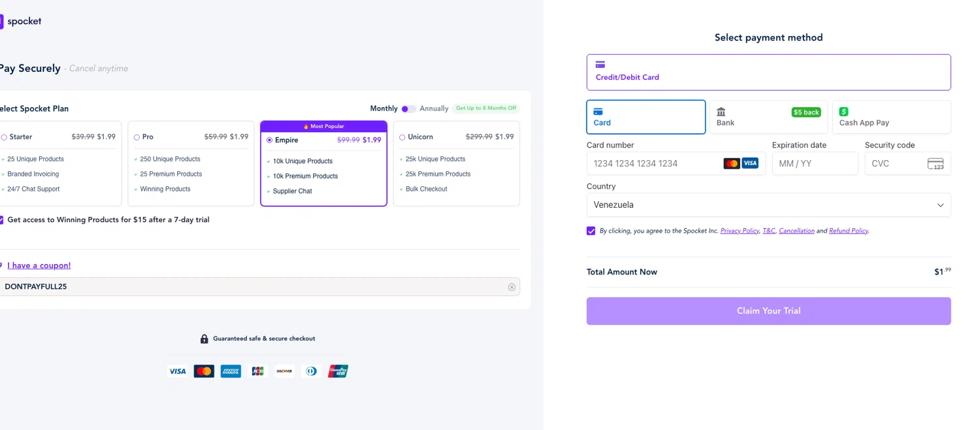Choose Credit/Debit Card payment method
The height and width of the screenshot is (430, 980).
pos(768,72)
